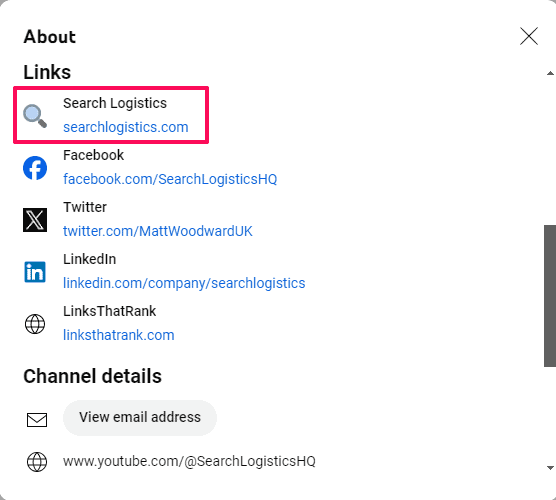Click the LinksThatRank link title
The width and height of the screenshot is (556, 500).
pos(110,311)
